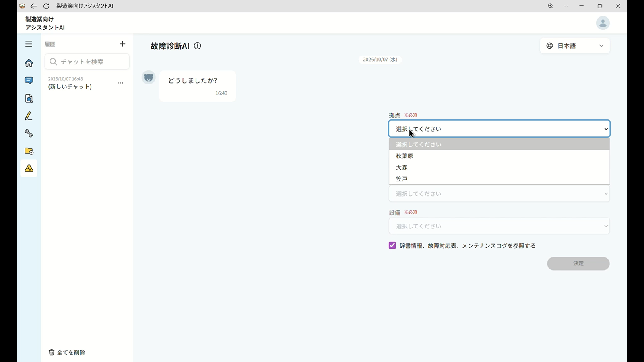Click the 2026/10/07 (水) date label
The image size is (644, 362).
(x=380, y=60)
